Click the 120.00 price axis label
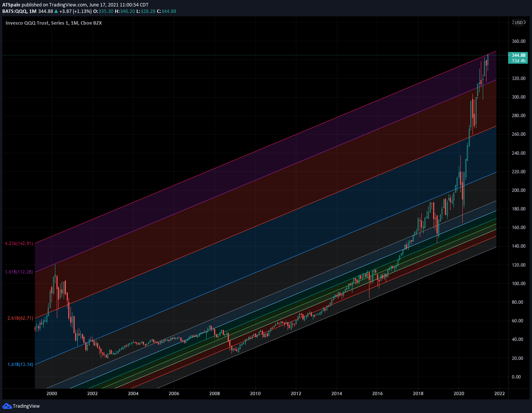This screenshot has width=532, height=413. pyautogui.click(x=518, y=265)
